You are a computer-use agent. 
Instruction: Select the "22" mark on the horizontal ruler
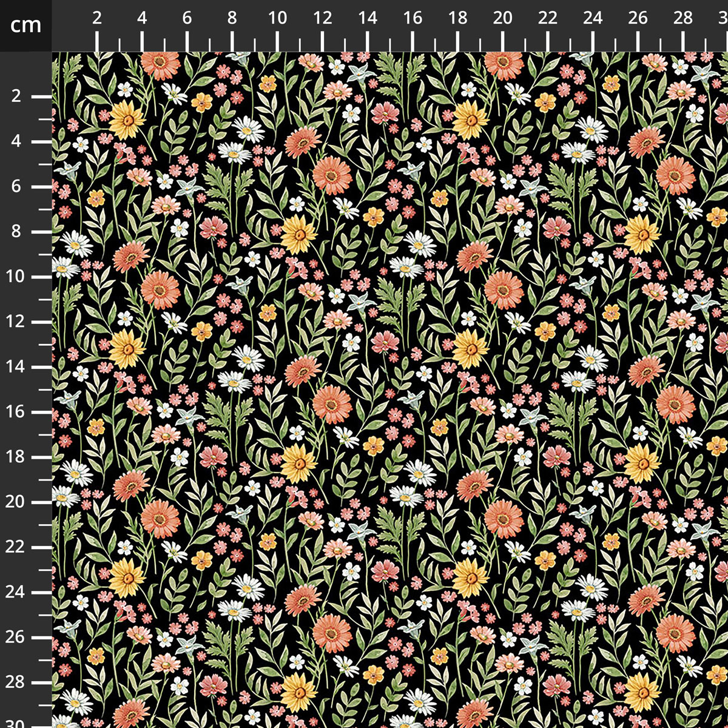548,18
